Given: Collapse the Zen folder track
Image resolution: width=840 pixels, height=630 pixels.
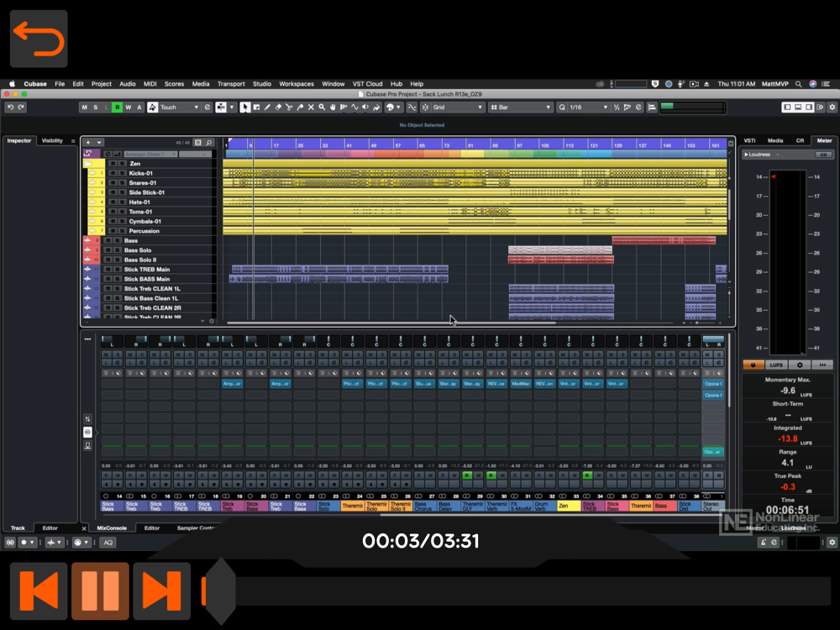Looking at the screenshot, I should pyautogui.click(x=87, y=164).
